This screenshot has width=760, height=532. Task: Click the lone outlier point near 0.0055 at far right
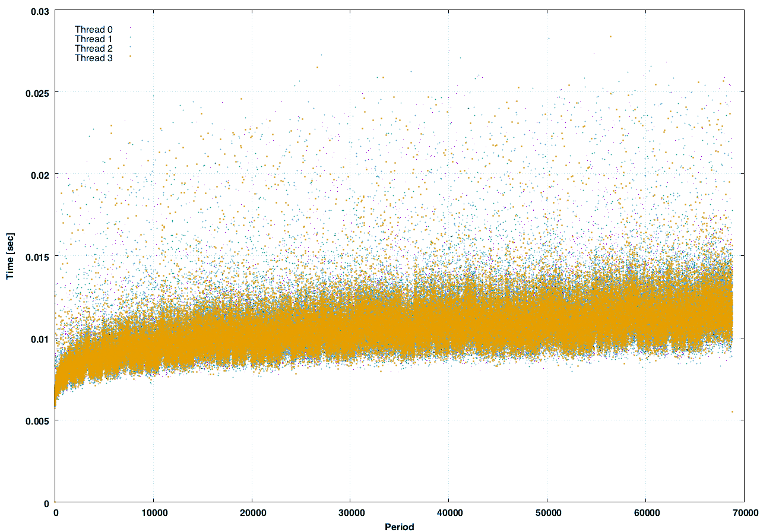coord(732,411)
